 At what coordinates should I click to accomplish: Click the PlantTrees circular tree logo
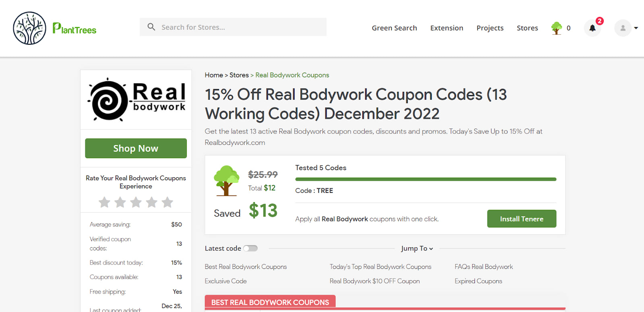[29, 28]
